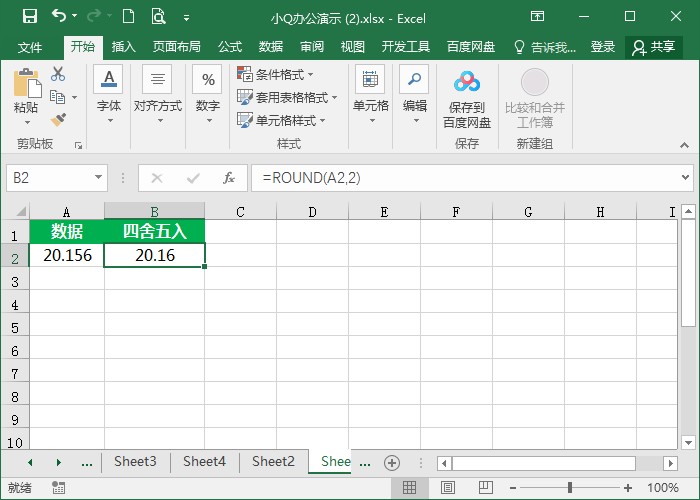The width and height of the screenshot is (700, 500).
Task: Click the previous sheet arrow
Action: click(x=30, y=463)
